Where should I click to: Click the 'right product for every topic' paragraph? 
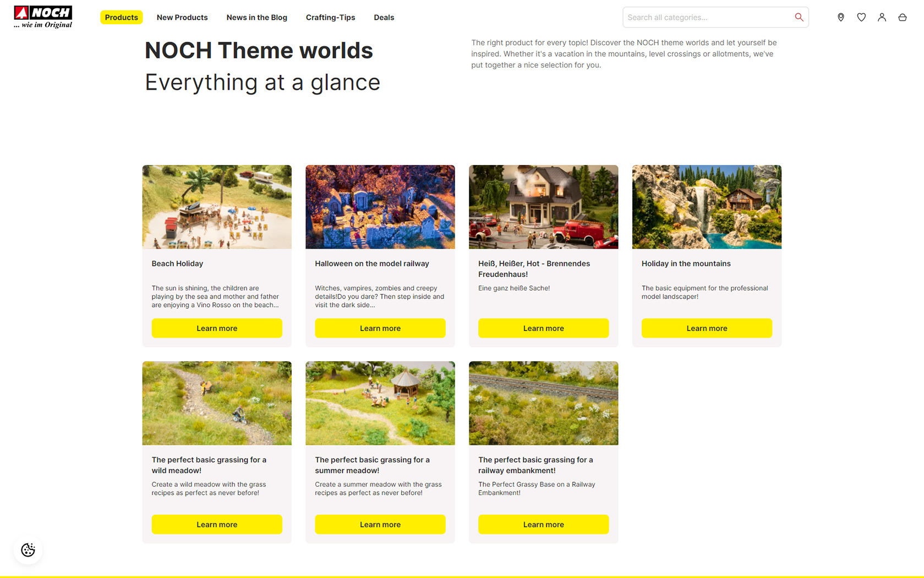(x=624, y=54)
